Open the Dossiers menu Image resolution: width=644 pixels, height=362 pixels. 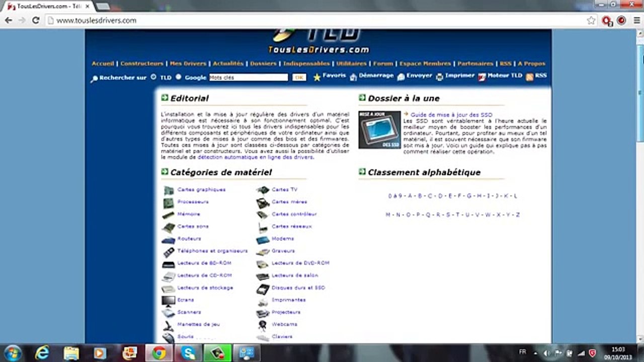point(263,64)
